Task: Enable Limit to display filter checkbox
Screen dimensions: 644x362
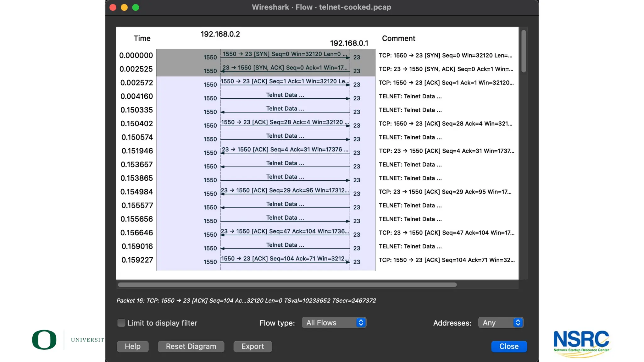Action: [x=121, y=323]
